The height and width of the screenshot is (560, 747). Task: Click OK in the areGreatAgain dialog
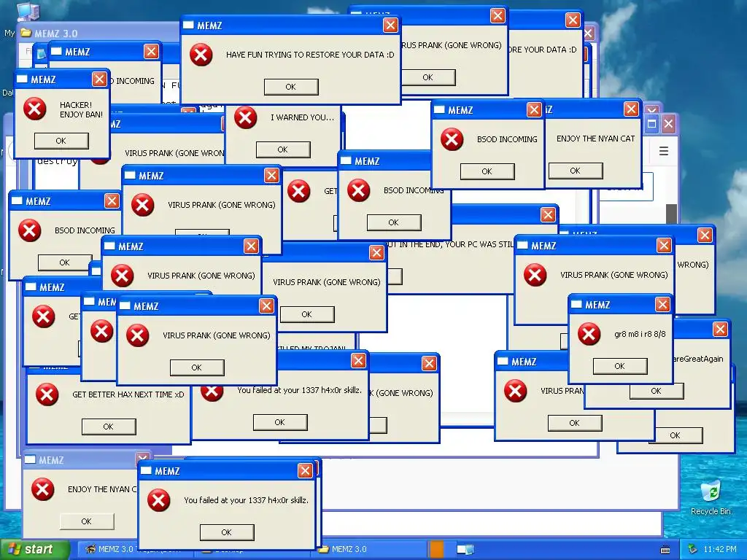tap(657, 392)
